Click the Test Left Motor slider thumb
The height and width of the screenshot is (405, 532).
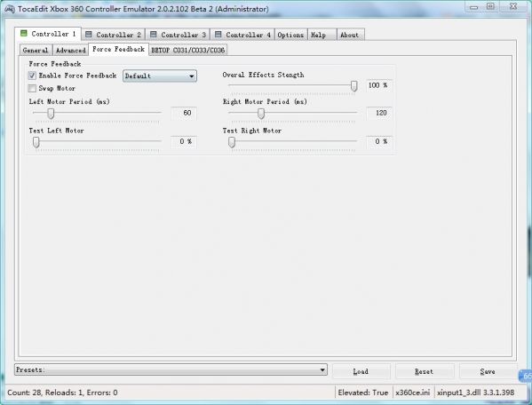[36, 142]
